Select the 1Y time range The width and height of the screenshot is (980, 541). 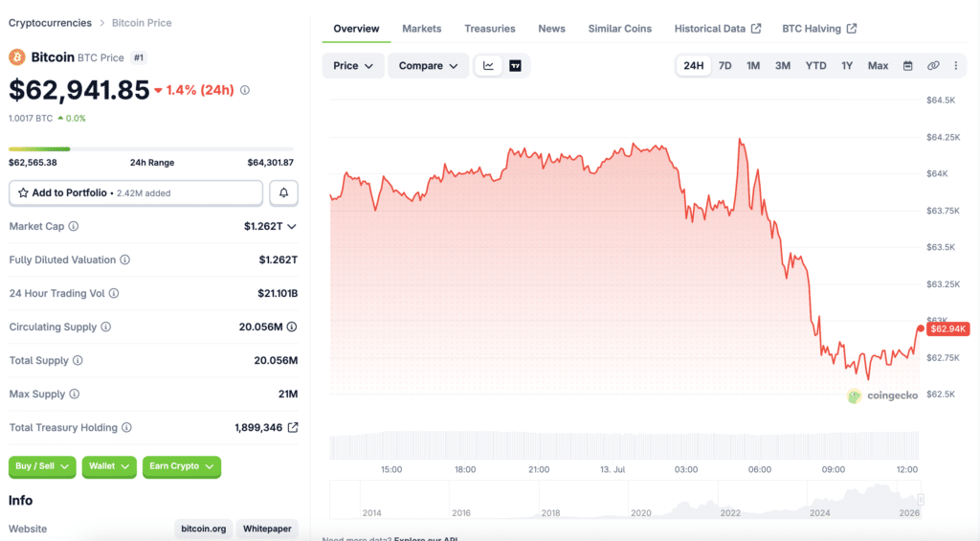[847, 66]
